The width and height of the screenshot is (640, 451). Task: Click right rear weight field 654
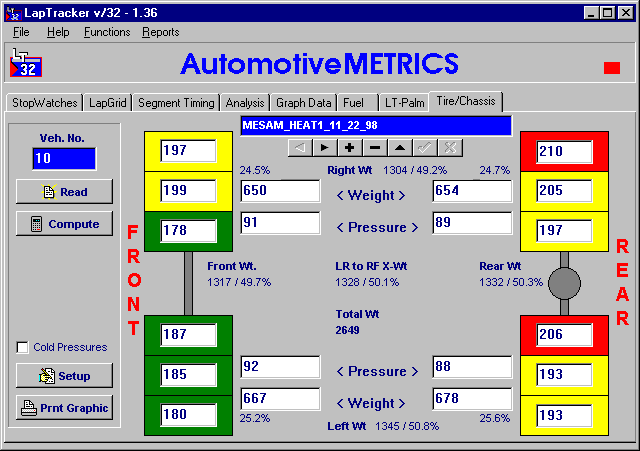472,191
